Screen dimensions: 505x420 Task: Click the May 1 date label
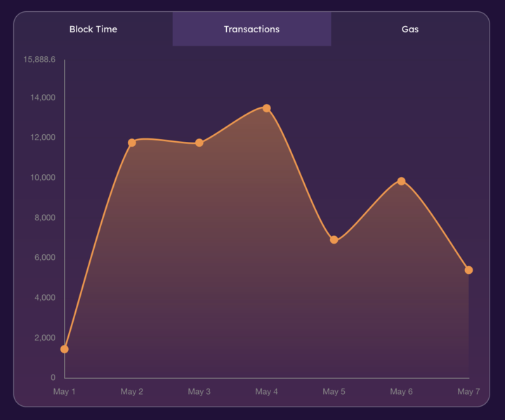(64, 392)
